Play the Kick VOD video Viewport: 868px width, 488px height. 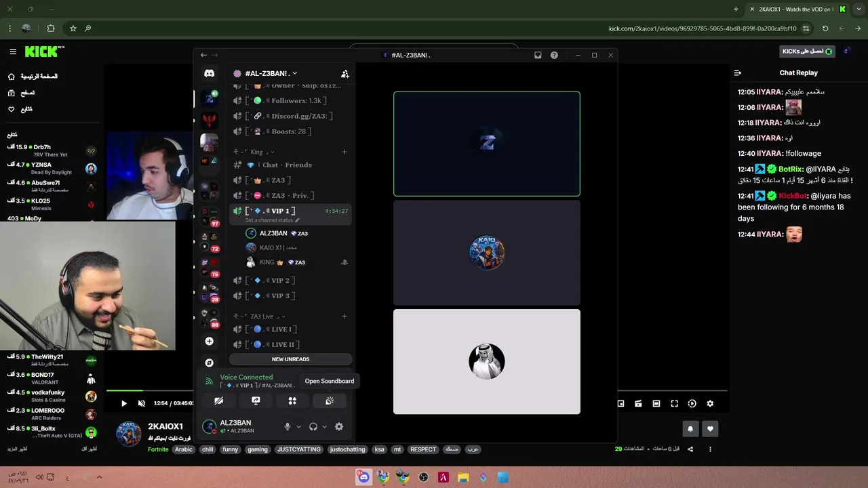pyautogui.click(x=123, y=403)
